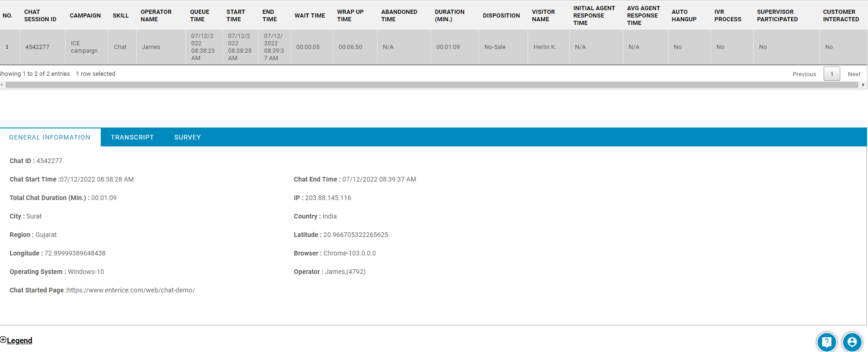Click the plus icon beside Legend
Image resolution: width=868 pixels, height=352 pixels.
coord(3,340)
